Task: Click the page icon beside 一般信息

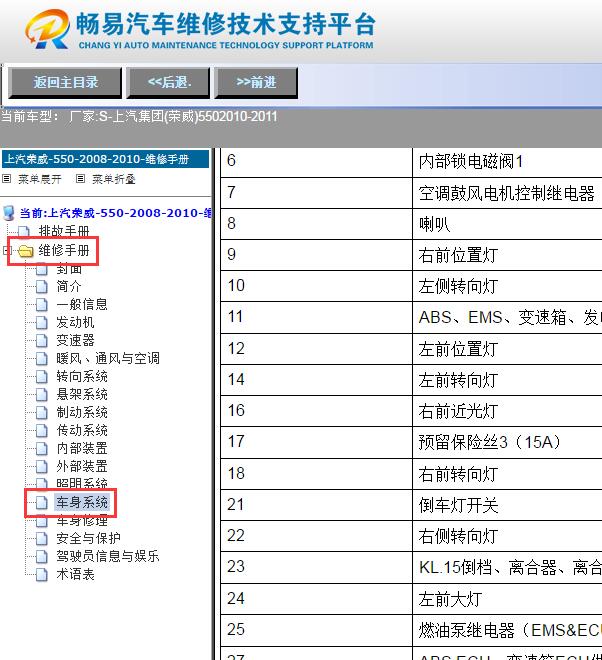Action: [x=42, y=304]
